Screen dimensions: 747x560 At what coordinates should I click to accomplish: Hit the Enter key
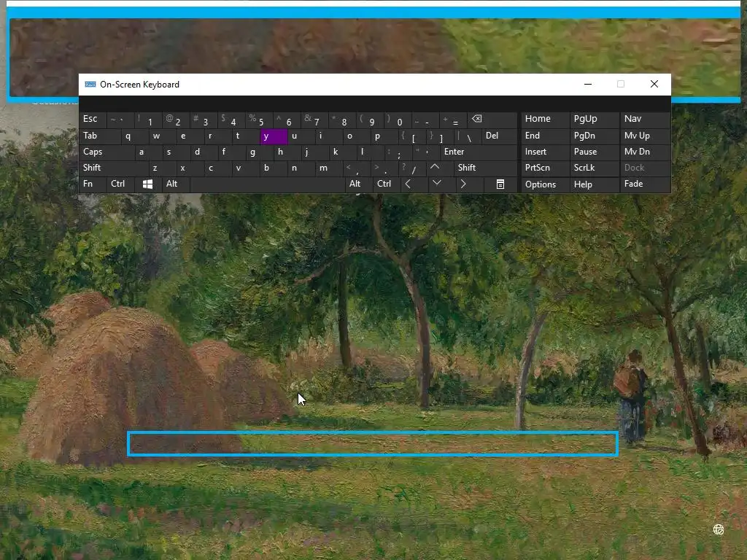(x=479, y=152)
